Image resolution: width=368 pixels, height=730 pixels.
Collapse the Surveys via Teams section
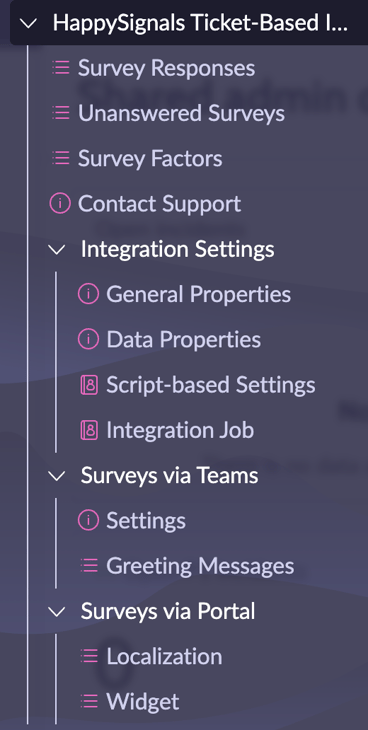[57, 475]
